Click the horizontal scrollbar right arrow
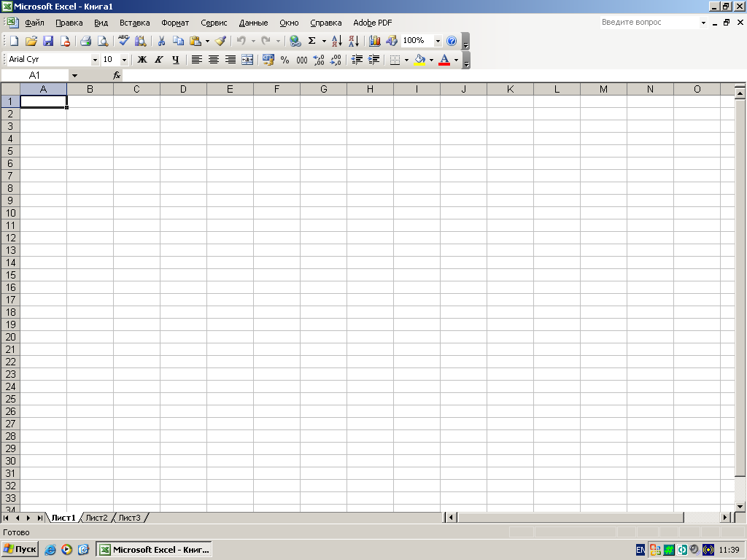The image size is (747, 560). click(725, 517)
